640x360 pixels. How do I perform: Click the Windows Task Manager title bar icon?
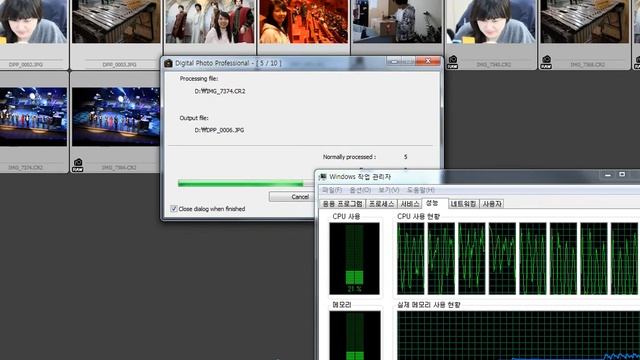click(323, 177)
